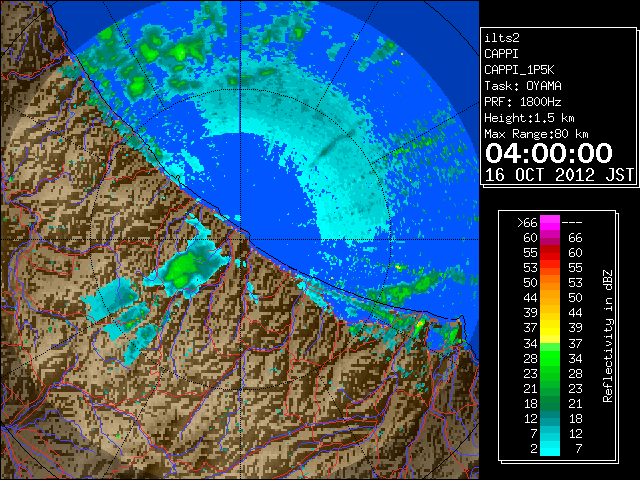Select the '16 OCT 2012 JST' date

pos(560,175)
